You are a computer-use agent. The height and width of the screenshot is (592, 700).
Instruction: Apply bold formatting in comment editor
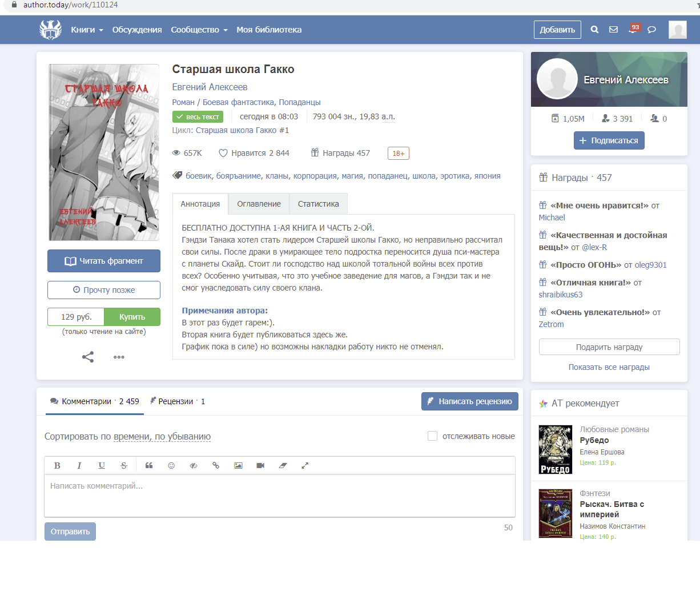coord(57,466)
